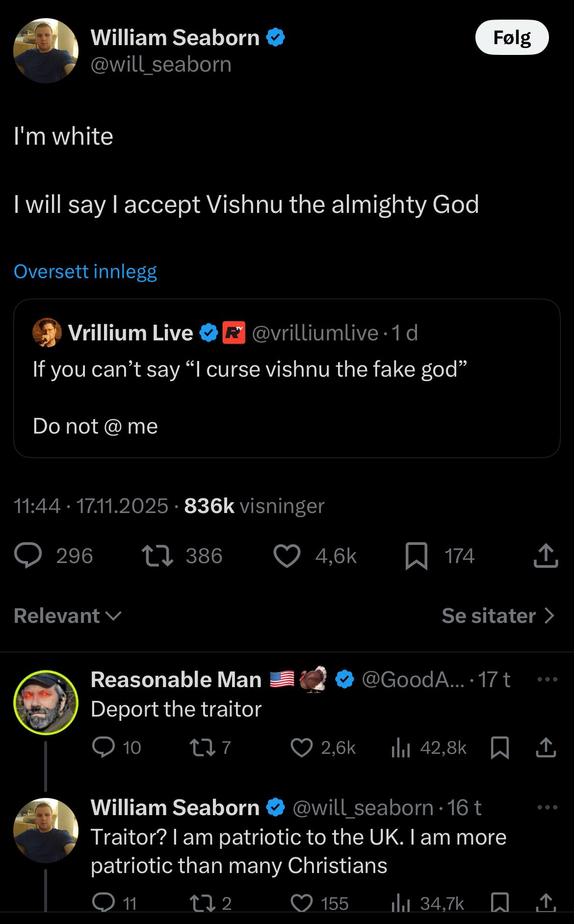
Task: Open Reasonable Man's avatar
Action: (46, 702)
